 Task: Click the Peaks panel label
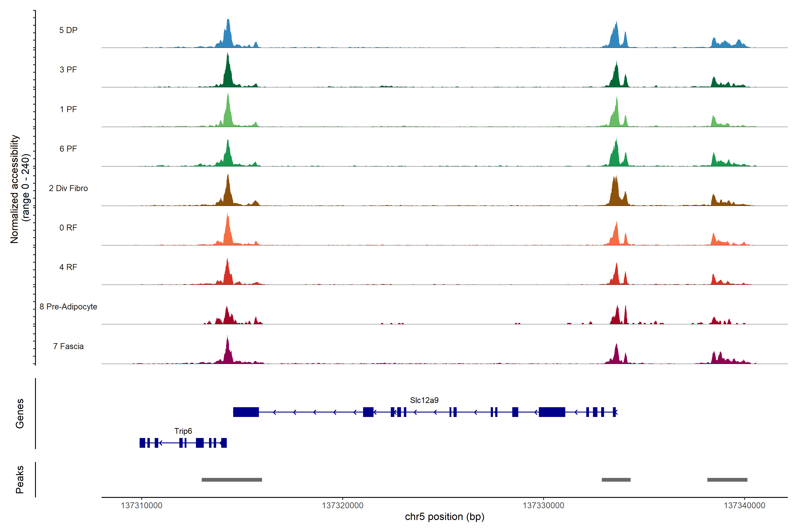20,479
